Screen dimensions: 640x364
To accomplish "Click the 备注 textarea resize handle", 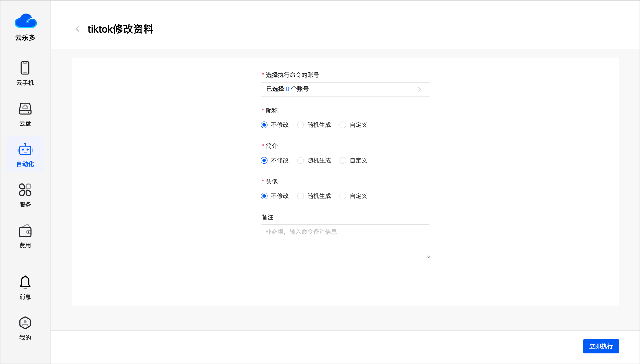I will (x=428, y=256).
